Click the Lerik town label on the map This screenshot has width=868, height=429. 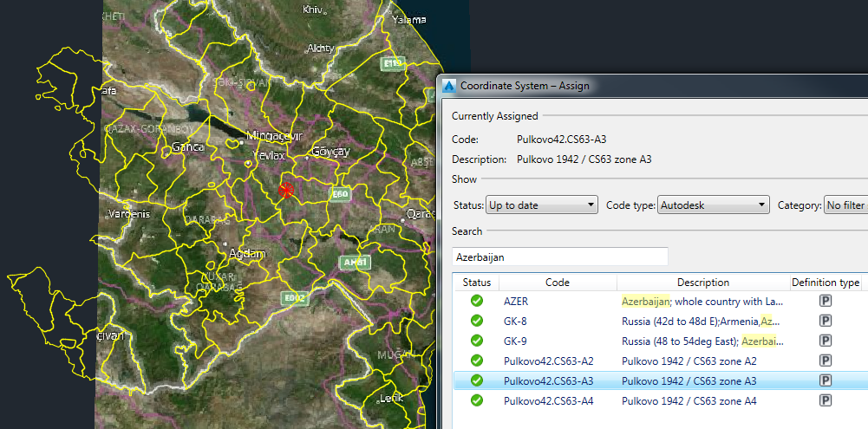pos(391,398)
